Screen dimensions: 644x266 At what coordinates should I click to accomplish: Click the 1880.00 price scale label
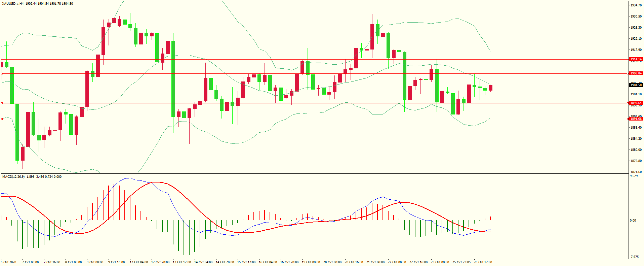pyautogui.click(x=636, y=150)
